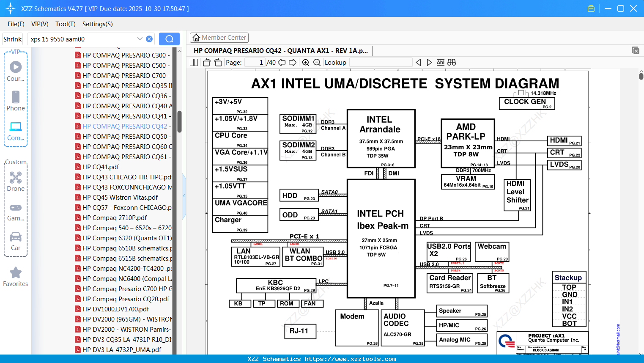Screen dimensions: 644x363
Task: Open HP Compaq NC4200-TC4200 file
Action: coord(123,268)
